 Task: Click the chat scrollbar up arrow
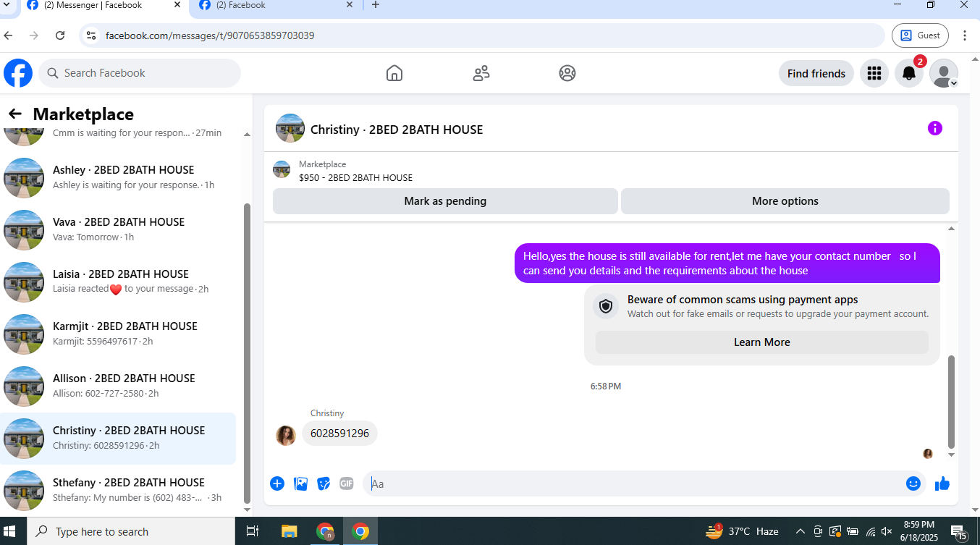[x=952, y=229]
